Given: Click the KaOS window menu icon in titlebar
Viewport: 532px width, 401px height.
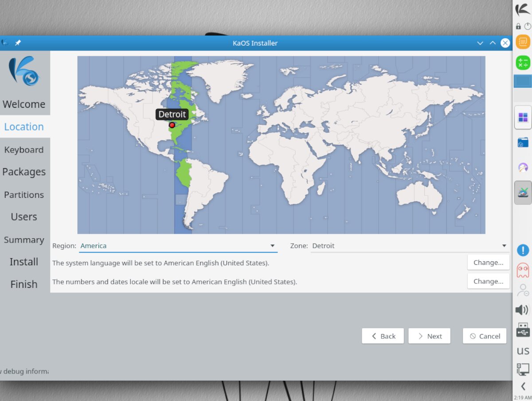Looking at the screenshot, I should click(x=5, y=43).
